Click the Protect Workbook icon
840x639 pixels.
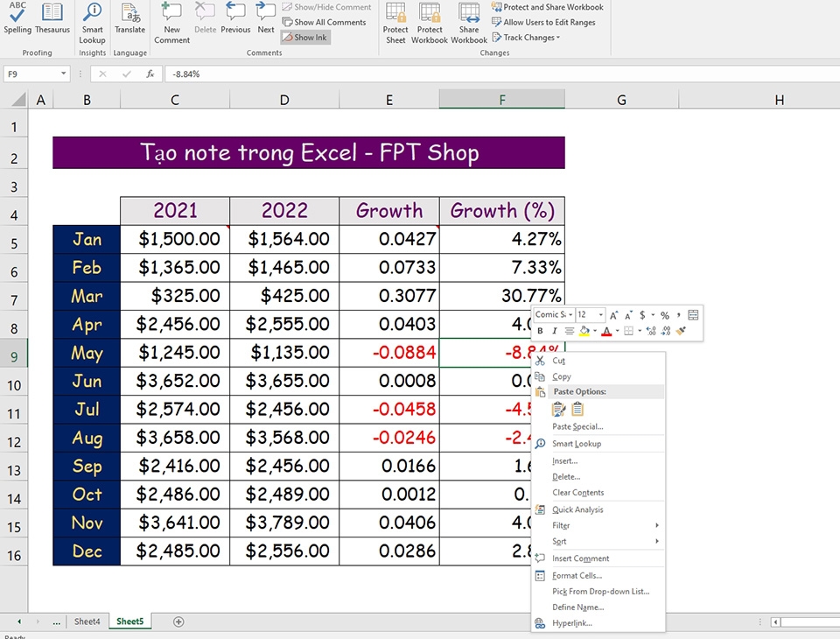click(x=429, y=23)
